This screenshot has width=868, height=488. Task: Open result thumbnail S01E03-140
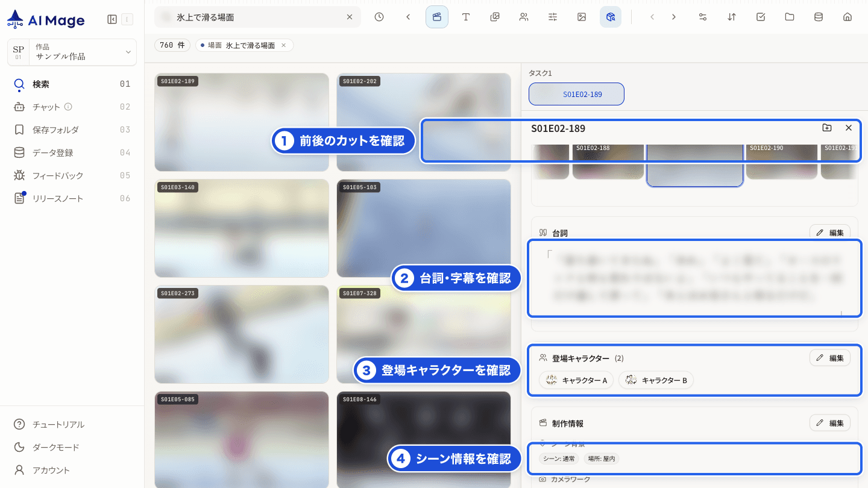[x=242, y=228]
